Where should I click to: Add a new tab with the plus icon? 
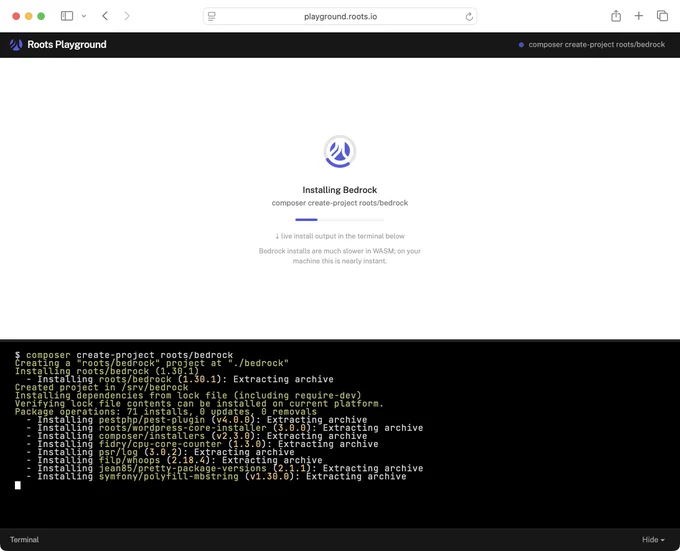click(x=638, y=16)
